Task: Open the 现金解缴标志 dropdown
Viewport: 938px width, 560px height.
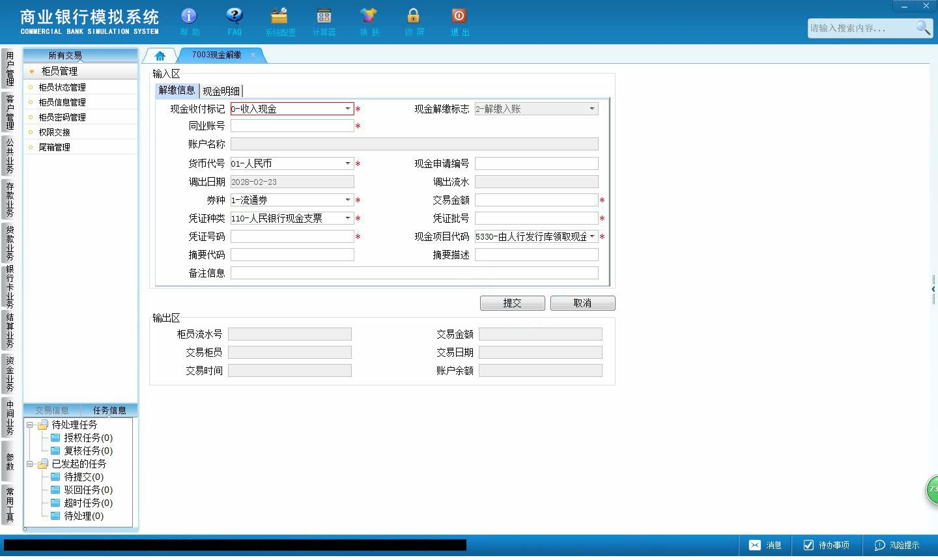Action: point(592,109)
